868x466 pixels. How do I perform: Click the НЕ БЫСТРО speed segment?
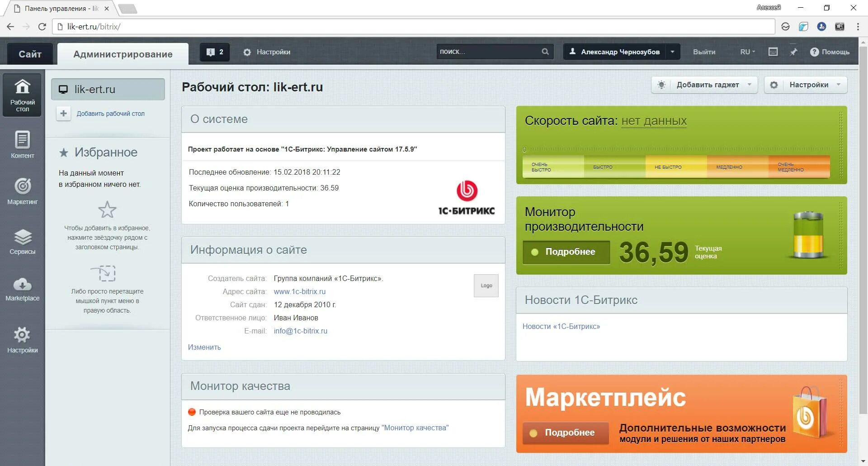tap(676, 167)
